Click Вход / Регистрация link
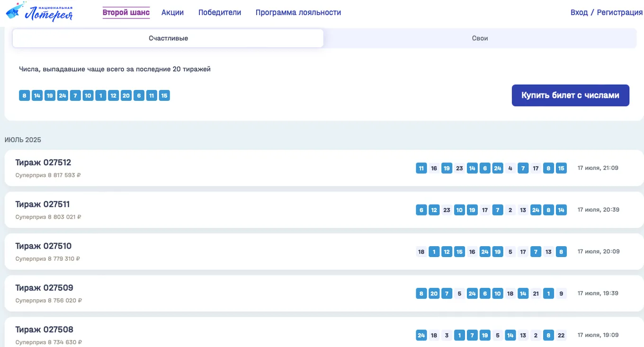 (607, 13)
